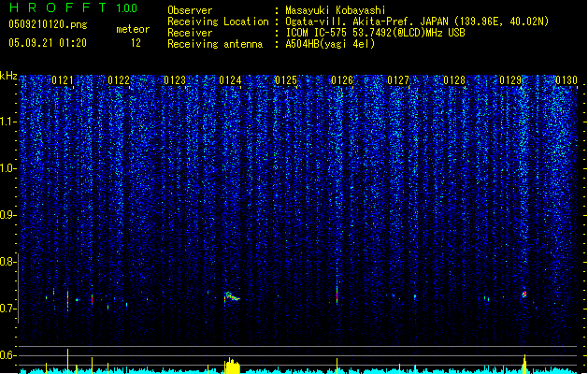Screen dimensions: 588x374
Task: Click the date stamp 05.09.21 01:20
Action: (48, 43)
